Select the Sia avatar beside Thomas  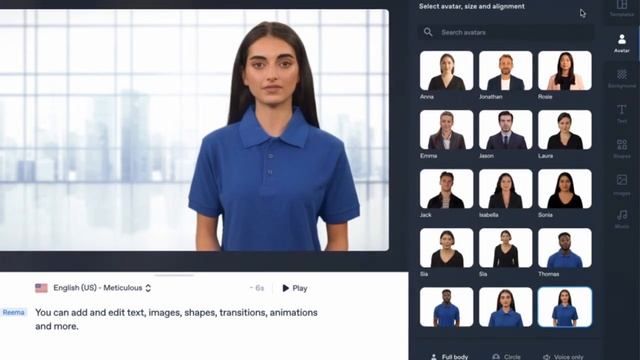[x=506, y=248]
